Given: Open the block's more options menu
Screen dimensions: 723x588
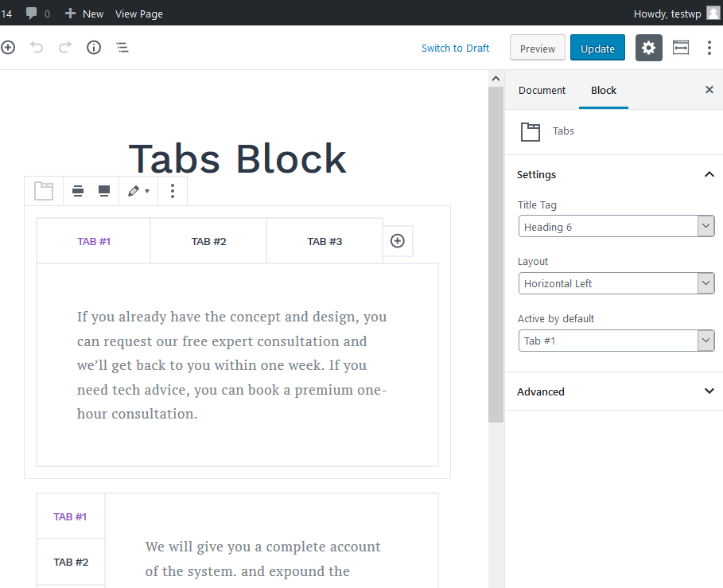Looking at the screenshot, I should [x=173, y=191].
